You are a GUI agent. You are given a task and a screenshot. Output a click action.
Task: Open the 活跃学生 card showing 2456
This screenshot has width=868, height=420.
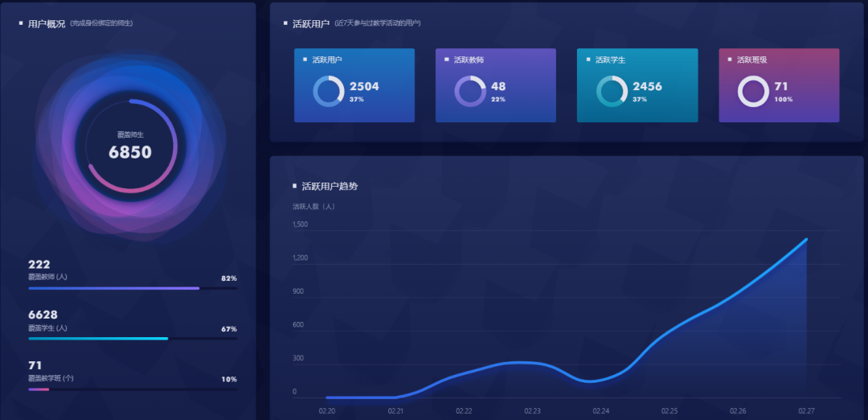(x=637, y=85)
